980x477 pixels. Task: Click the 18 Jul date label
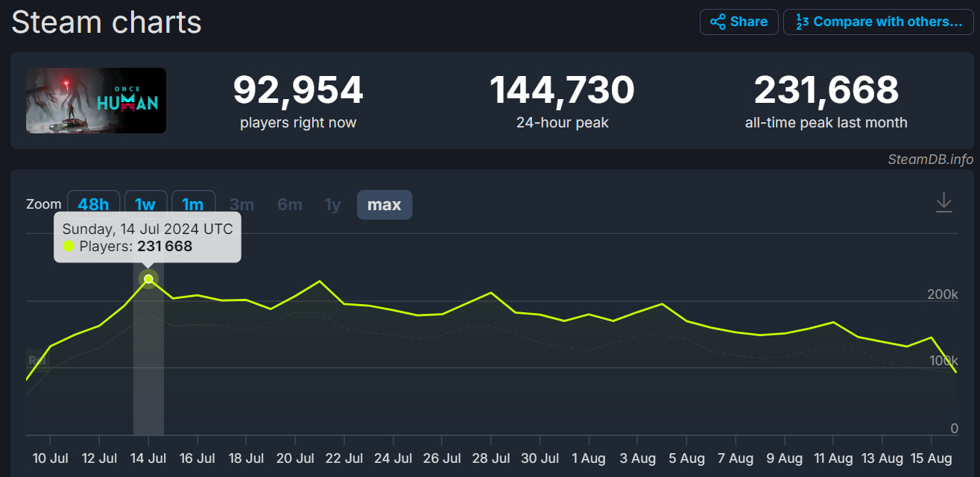pos(246,458)
